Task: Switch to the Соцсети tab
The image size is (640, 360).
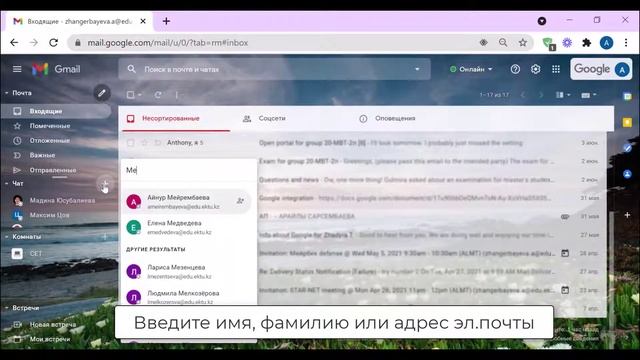Action: pyautogui.click(x=271, y=118)
